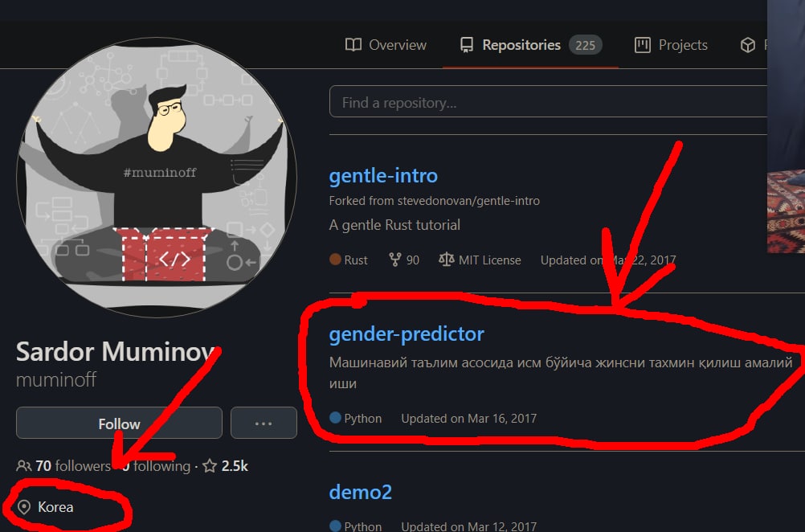Click the Overview book icon

coord(353,45)
